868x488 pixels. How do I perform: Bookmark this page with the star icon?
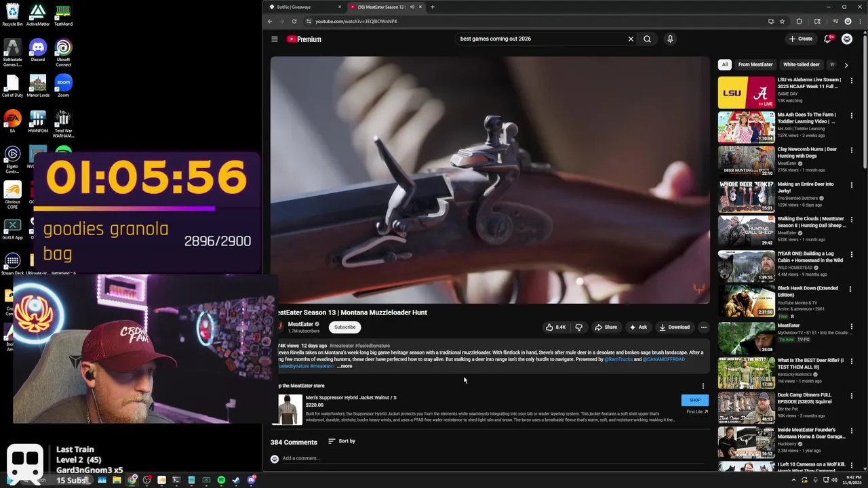click(x=782, y=21)
